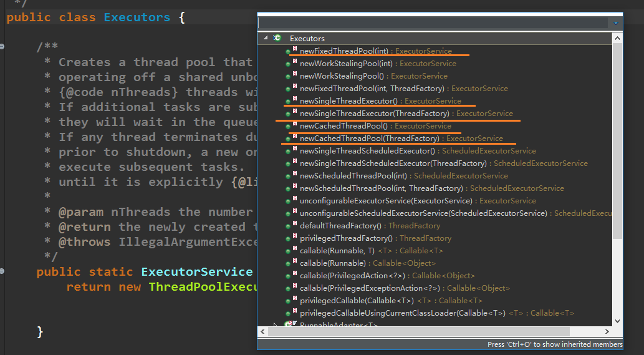This screenshot has width=644, height=355.
Task: Go to newCachedThreadPool(ThreadFactory) method
Action: click(401, 139)
